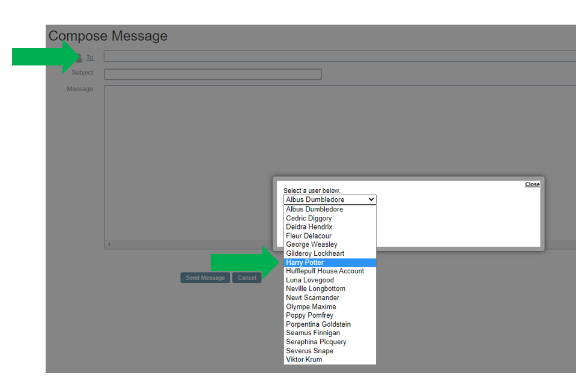Choose Porpentina Goldstein from the list
Screen dimensions: 588x379
point(330,324)
